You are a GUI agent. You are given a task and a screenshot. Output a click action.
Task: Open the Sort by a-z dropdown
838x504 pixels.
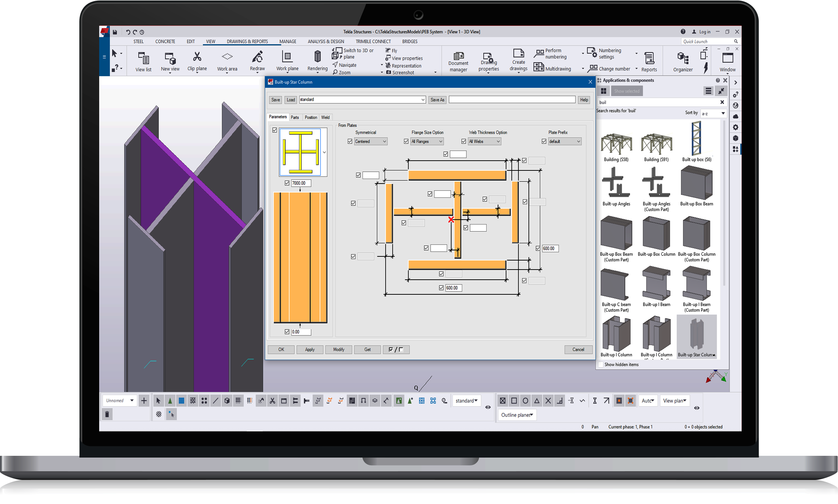pyautogui.click(x=713, y=113)
